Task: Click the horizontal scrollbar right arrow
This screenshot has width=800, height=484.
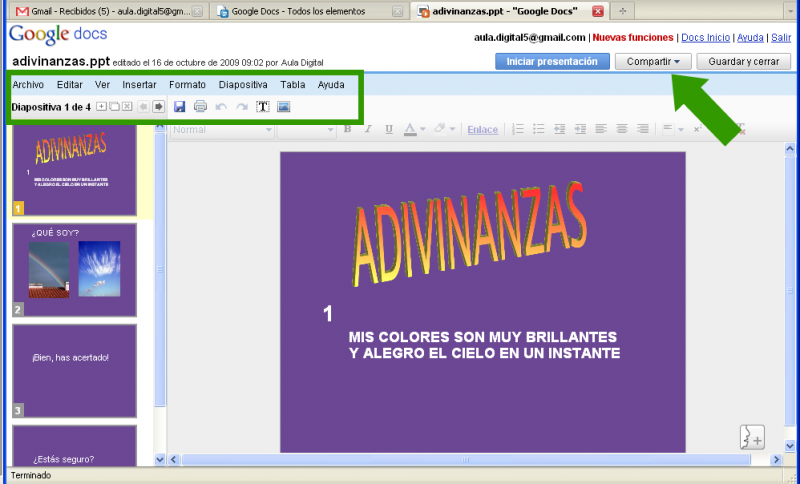Action: (x=776, y=460)
